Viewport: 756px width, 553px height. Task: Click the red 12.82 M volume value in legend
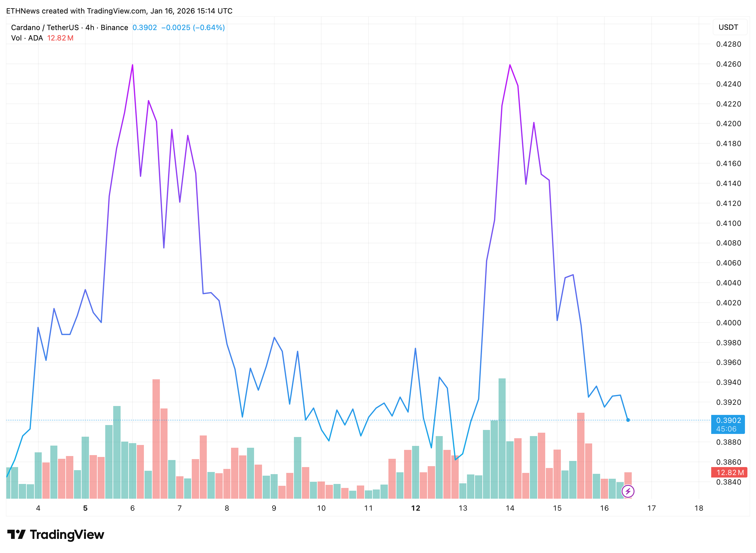pos(60,38)
